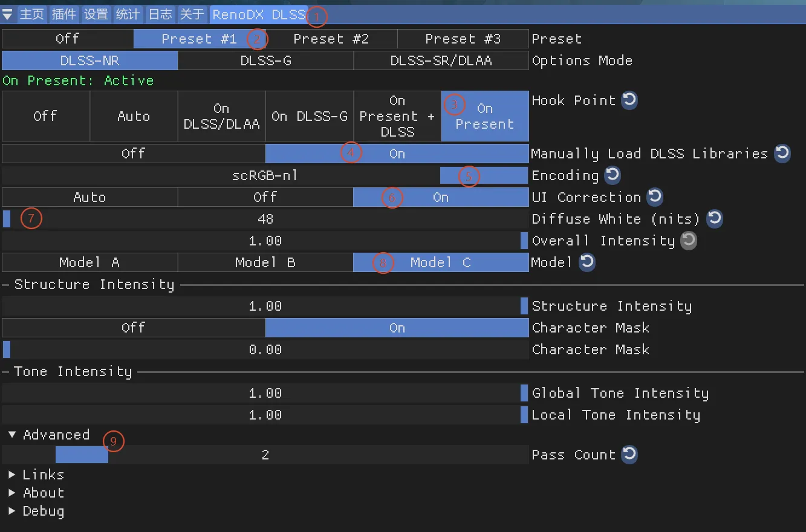Click the Global Tone Intensity slider

pos(265,393)
